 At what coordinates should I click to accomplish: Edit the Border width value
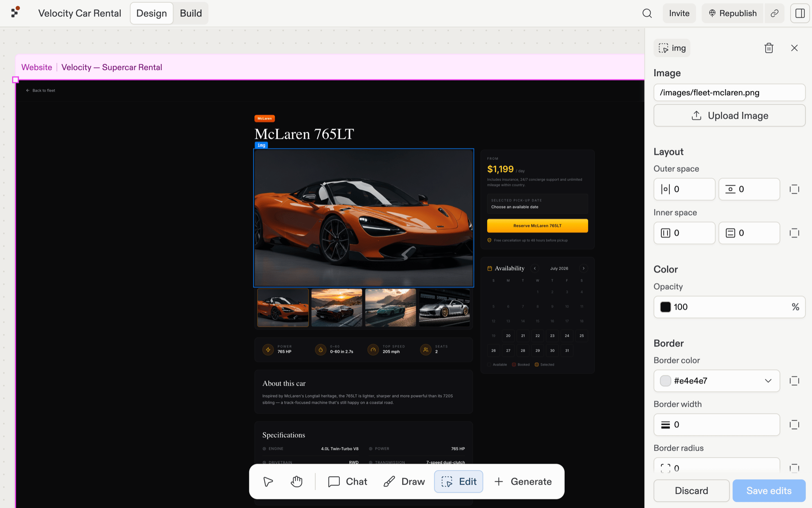tap(717, 424)
